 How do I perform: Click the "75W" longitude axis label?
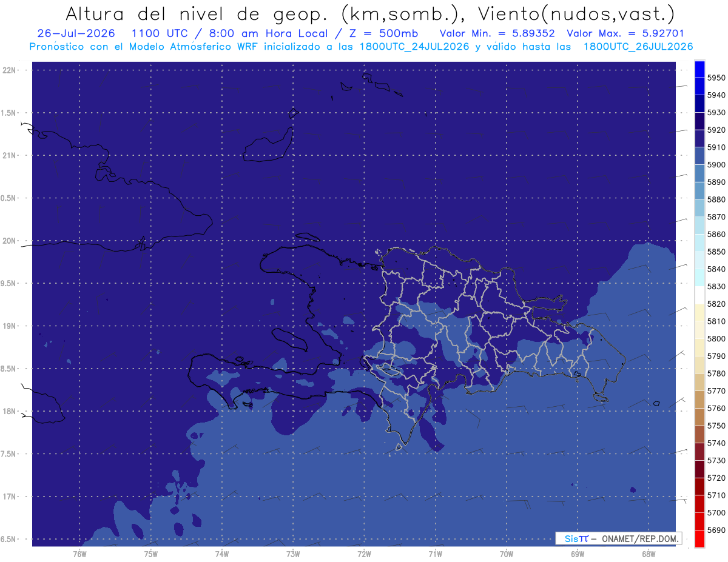151,554
